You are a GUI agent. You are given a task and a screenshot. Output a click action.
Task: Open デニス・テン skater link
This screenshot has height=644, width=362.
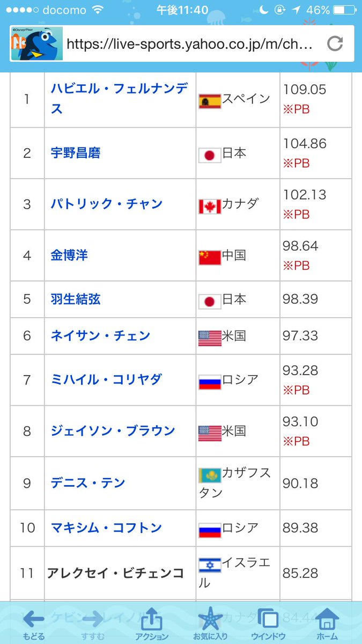tap(88, 483)
